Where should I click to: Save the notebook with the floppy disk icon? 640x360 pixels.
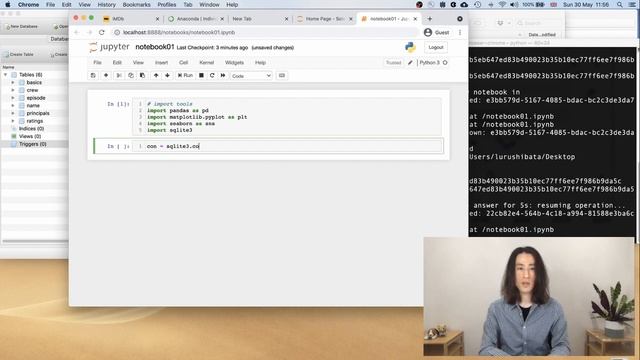93,76
